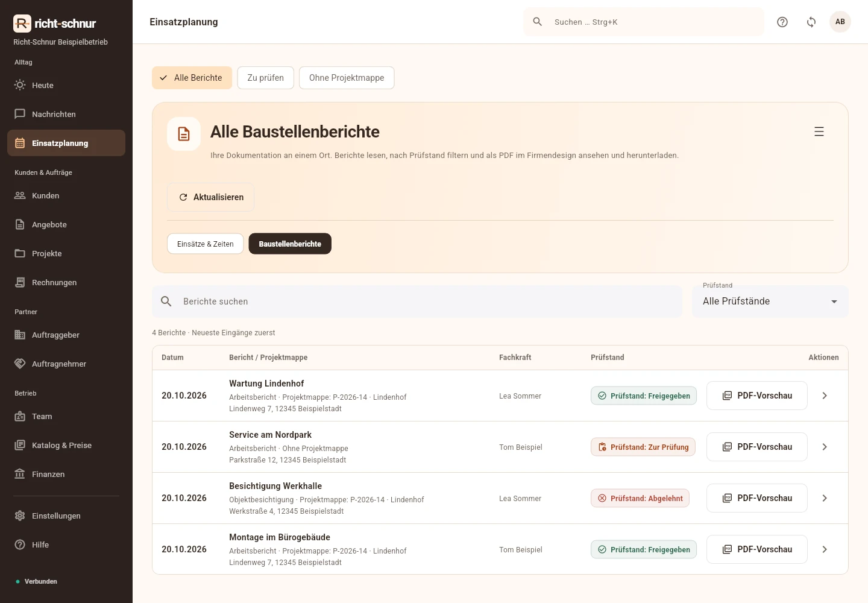
Task: Open the Prüfstand dropdown
Action: point(770,301)
